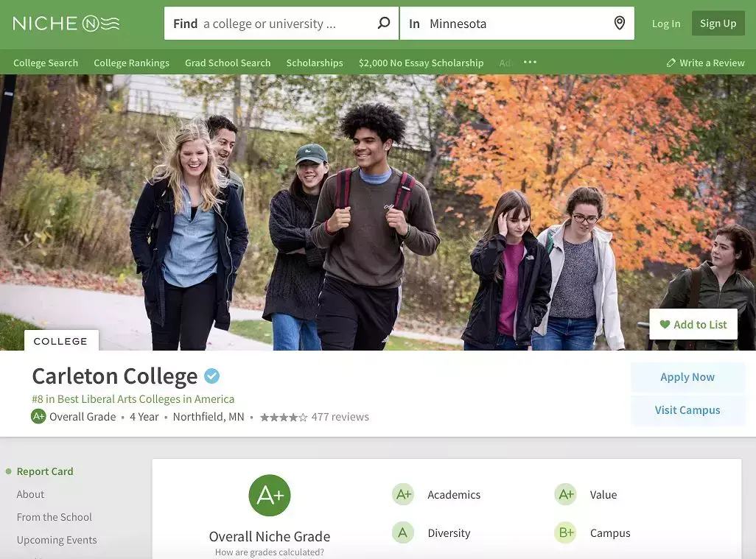The width and height of the screenshot is (756, 559).
Task: Open the Scholarships menu item
Action: coord(315,63)
